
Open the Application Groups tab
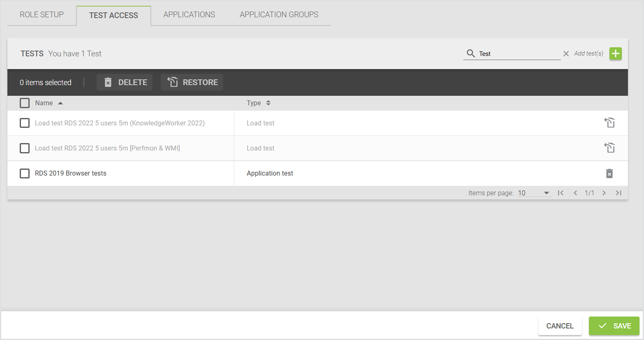click(x=279, y=15)
